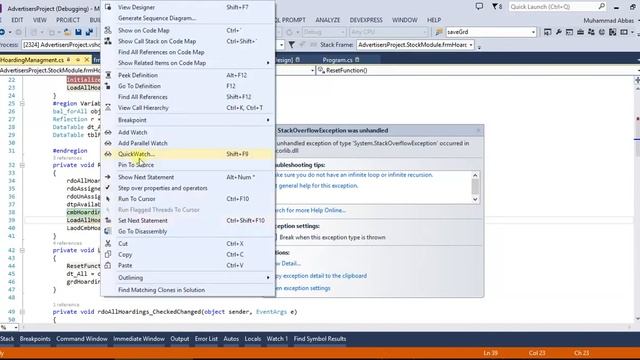Open the editor zoom percent dropdown
Viewport: 640px width, 360px height.
pos(16,327)
